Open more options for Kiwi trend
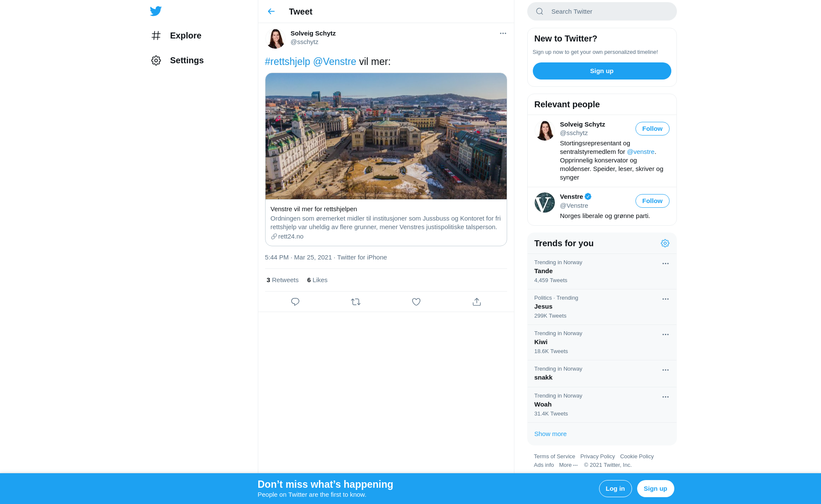 (665, 335)
